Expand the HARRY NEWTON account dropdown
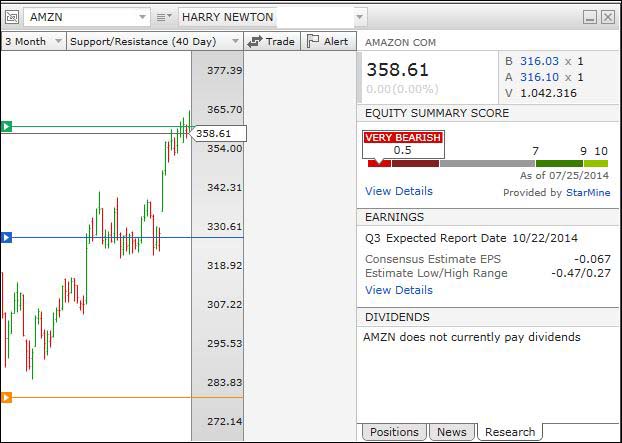This screenshot has height=443, width=622. click(359, 17)
